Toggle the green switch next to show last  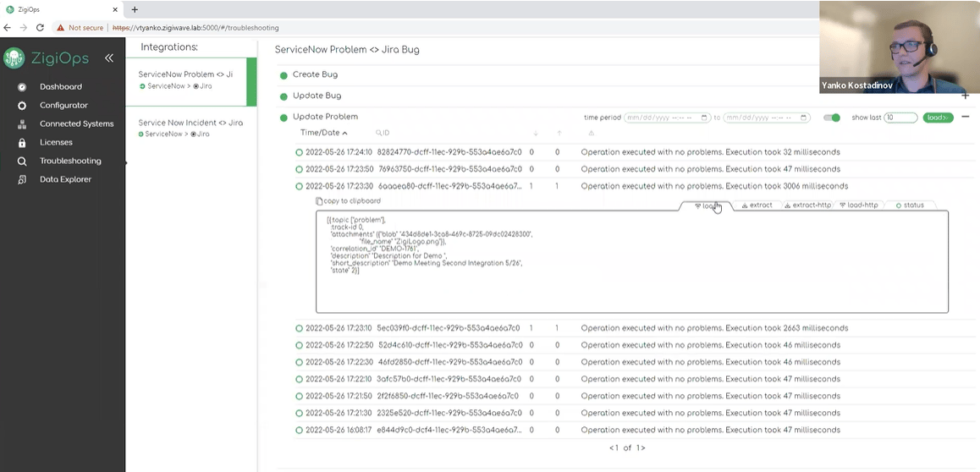click(832, 118)
